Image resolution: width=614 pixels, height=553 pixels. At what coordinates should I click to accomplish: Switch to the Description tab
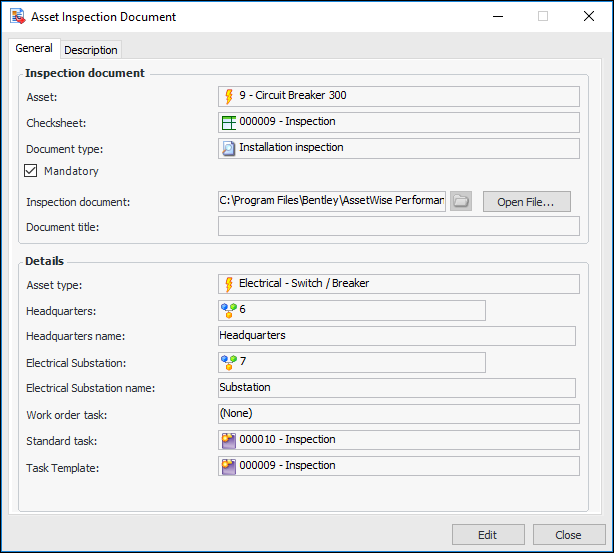click(x=91, y=50)
